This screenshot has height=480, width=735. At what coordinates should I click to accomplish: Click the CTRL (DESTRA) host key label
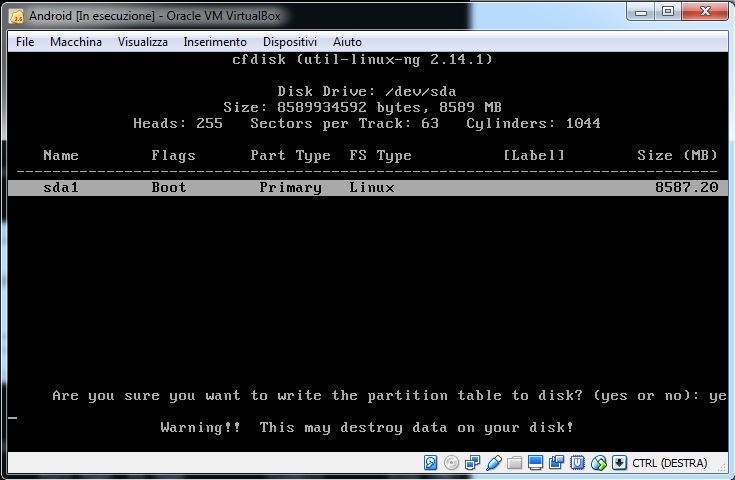[x=669, y=464]
